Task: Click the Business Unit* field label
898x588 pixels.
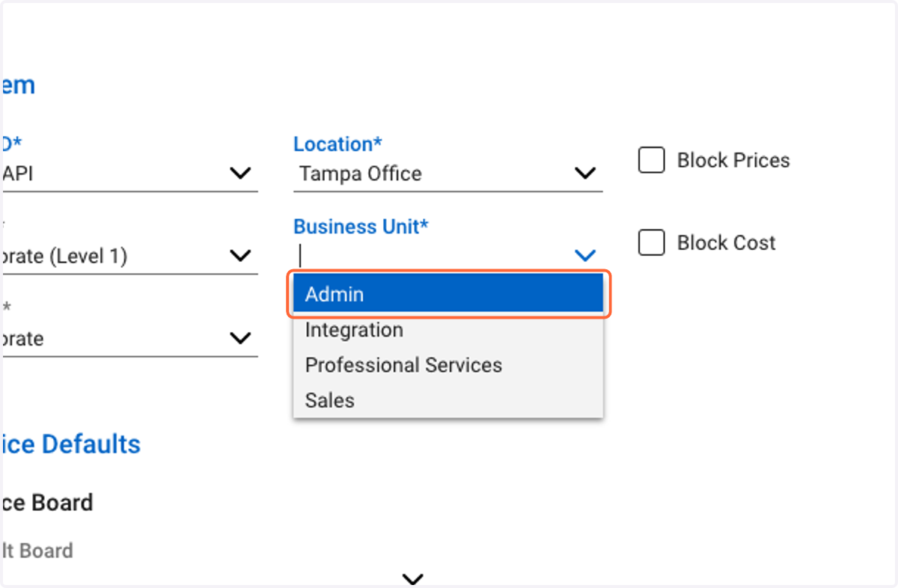Action: (x=361, y=226)
